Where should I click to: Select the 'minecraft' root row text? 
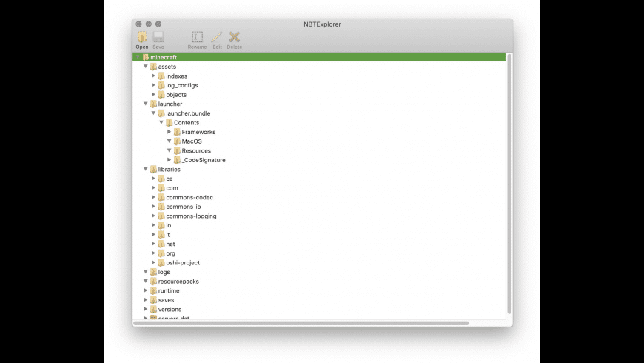(x=164, y=57)
